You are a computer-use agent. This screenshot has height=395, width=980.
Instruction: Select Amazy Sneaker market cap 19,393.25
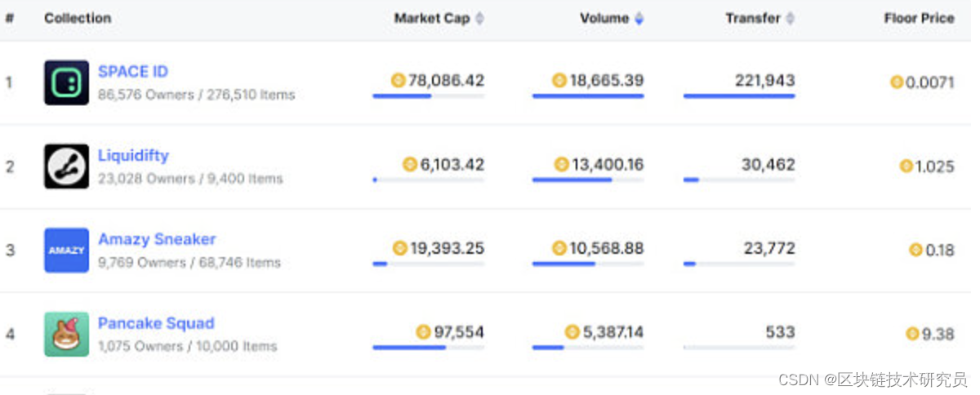(x=447, y=248)
